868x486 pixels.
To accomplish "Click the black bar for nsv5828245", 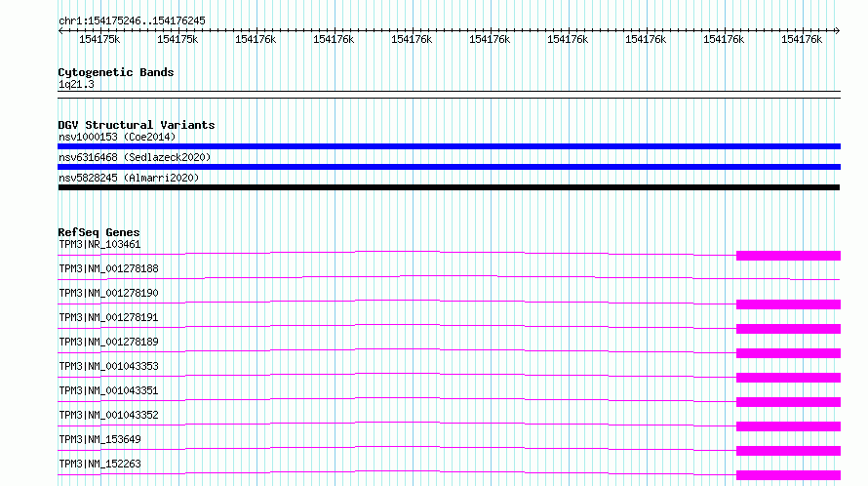I will point(449,187).
